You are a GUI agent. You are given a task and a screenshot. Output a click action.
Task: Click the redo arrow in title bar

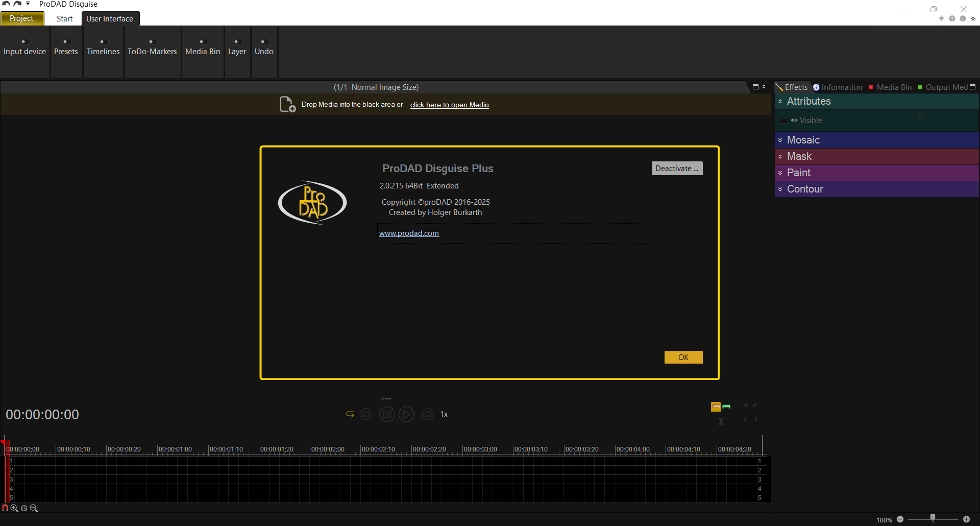point(17,4)
